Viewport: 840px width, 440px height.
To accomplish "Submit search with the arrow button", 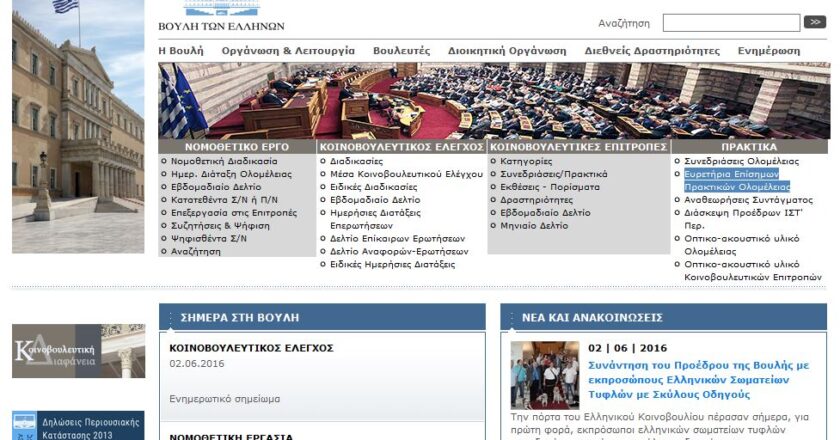I will click(815, 23).
